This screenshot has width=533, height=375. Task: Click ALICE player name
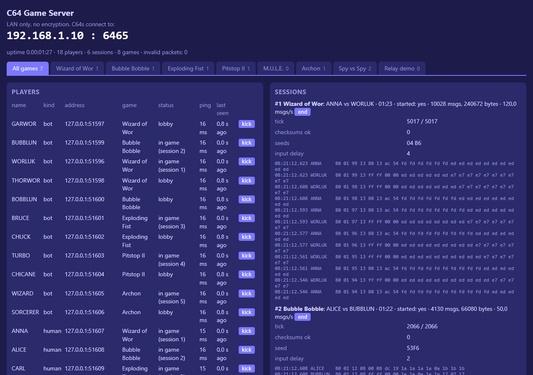click(19, 350)
